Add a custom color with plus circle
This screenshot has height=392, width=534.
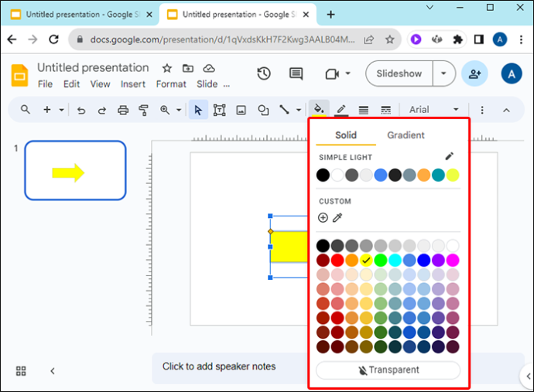323,218
